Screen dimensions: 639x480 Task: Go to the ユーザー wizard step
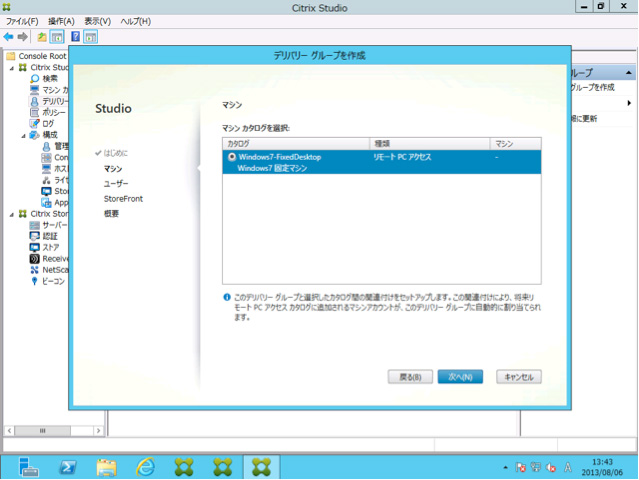(116, 184)
